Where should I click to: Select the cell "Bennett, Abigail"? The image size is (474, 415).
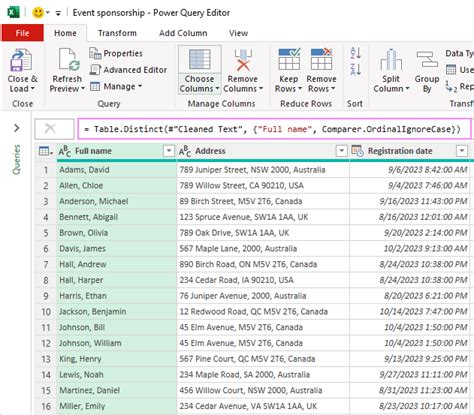pyautogui.click(x=117, y=217)
